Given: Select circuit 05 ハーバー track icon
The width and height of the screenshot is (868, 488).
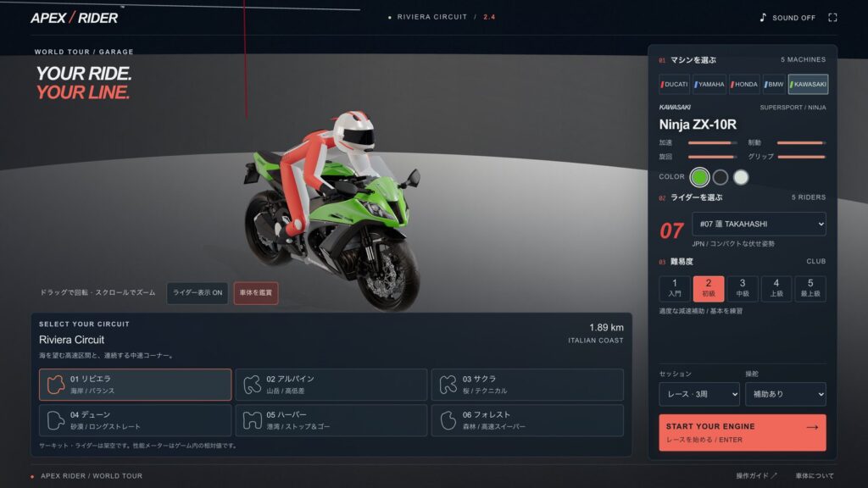Looking at the screenshot, I should (252, 420).
